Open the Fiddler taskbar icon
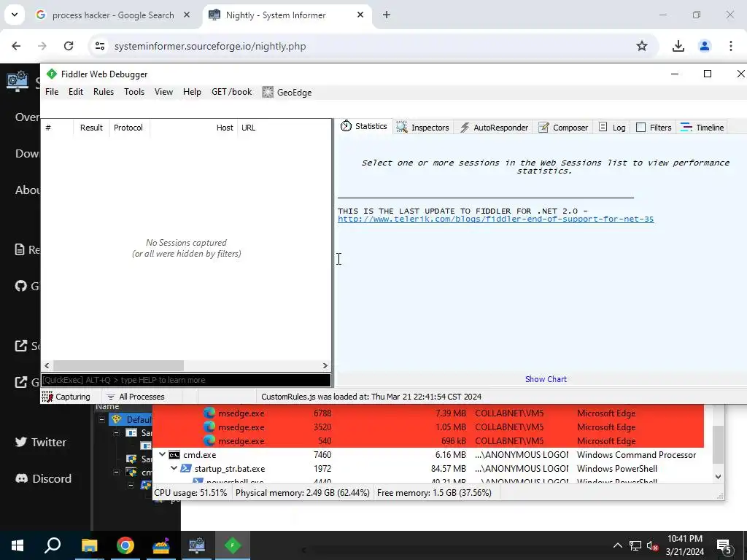The image size is (747, 560). [x=233, y=545]
